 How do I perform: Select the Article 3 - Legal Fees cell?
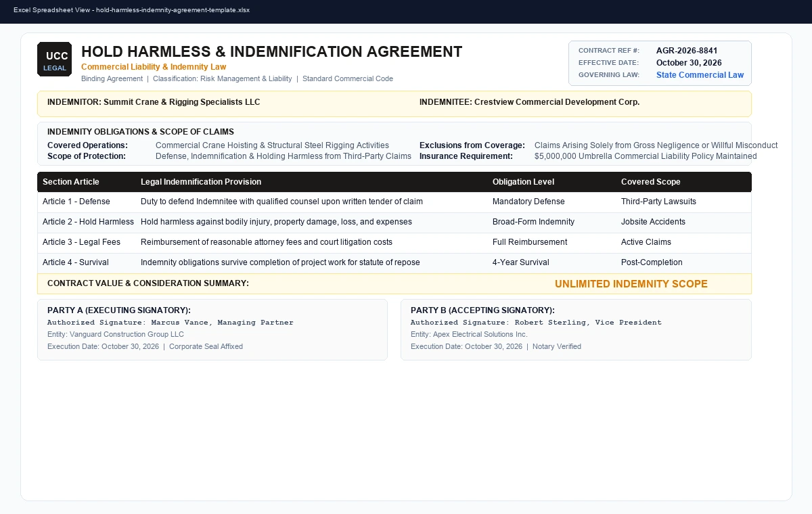tap(81, 242)
